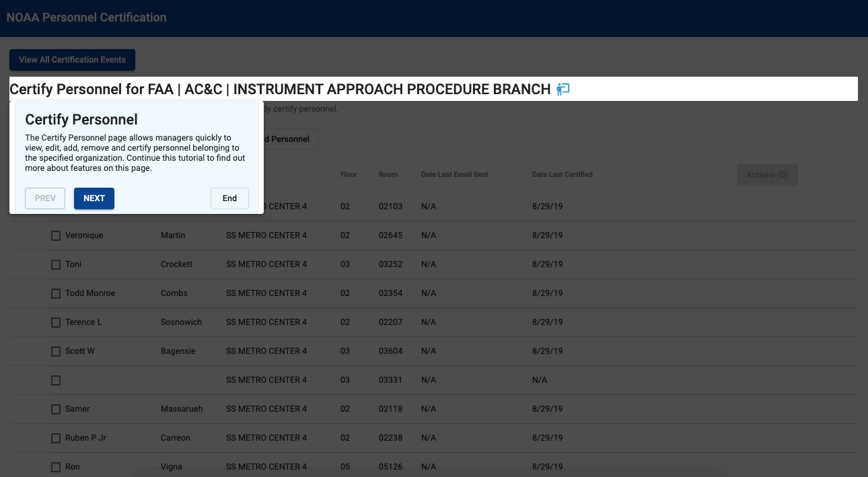This screenshot has height=477, width=868.
Task: Click the first name Veronique
Action: (x=84, y=235)
